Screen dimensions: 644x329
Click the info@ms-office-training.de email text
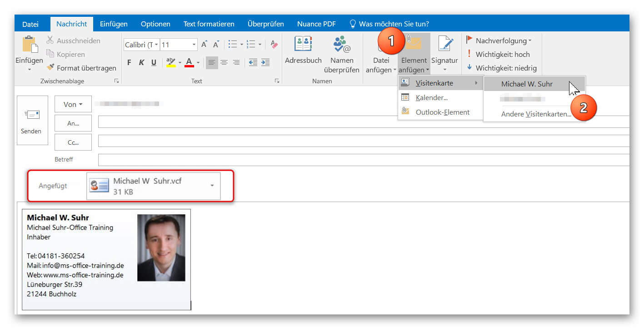click(x=83, y=265)
